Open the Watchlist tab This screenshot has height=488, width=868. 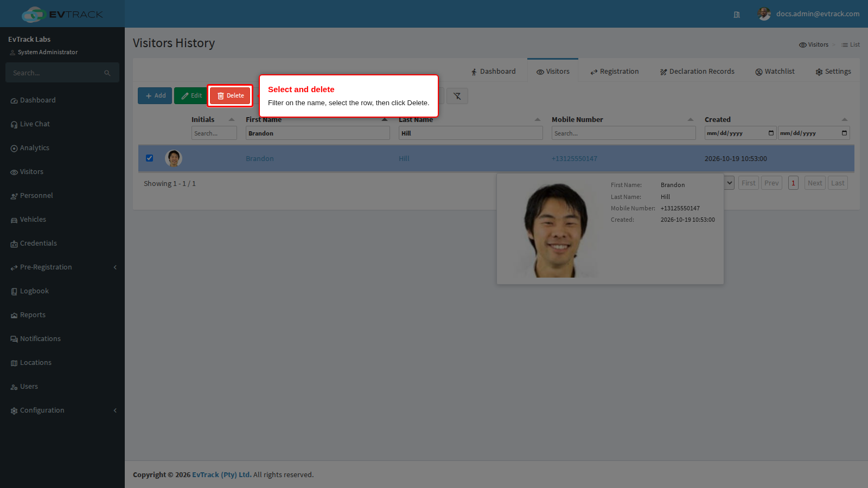(x=775, y=72)
